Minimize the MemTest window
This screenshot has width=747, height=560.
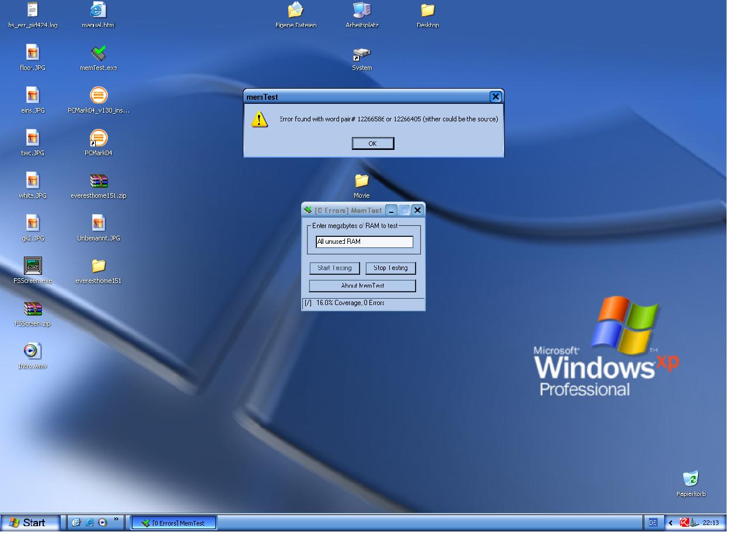point(392,211)
